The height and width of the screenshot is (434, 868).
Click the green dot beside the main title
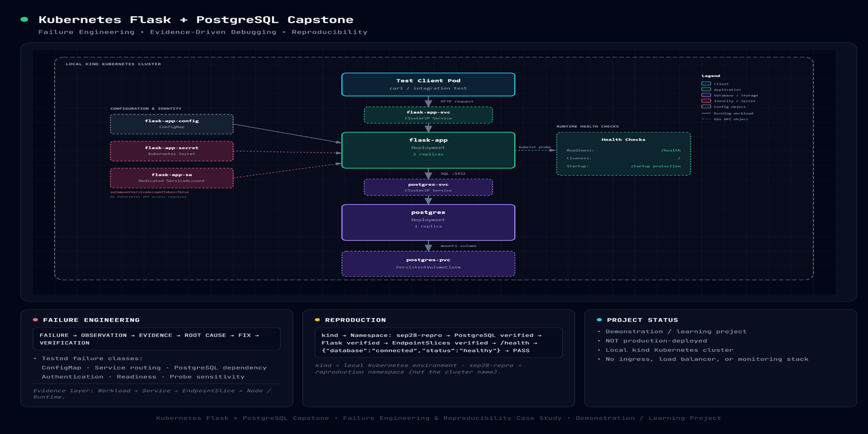24,20
